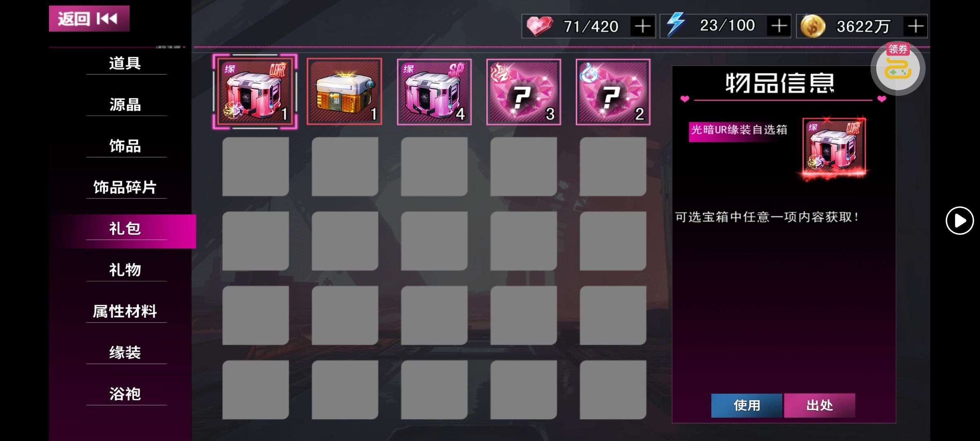Add coins with the gold plus button
This screenshot has height=441, width=980.
915,27
